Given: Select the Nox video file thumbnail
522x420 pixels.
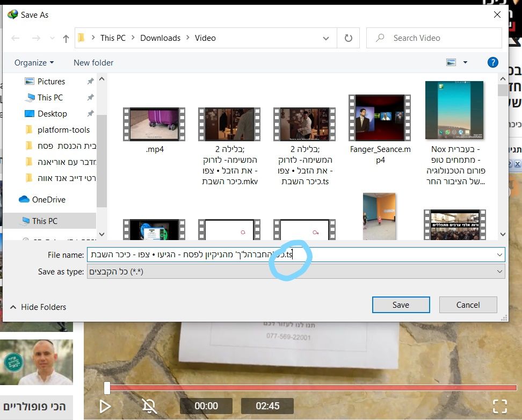Looking at the screenshot, I should coord(454,110).
